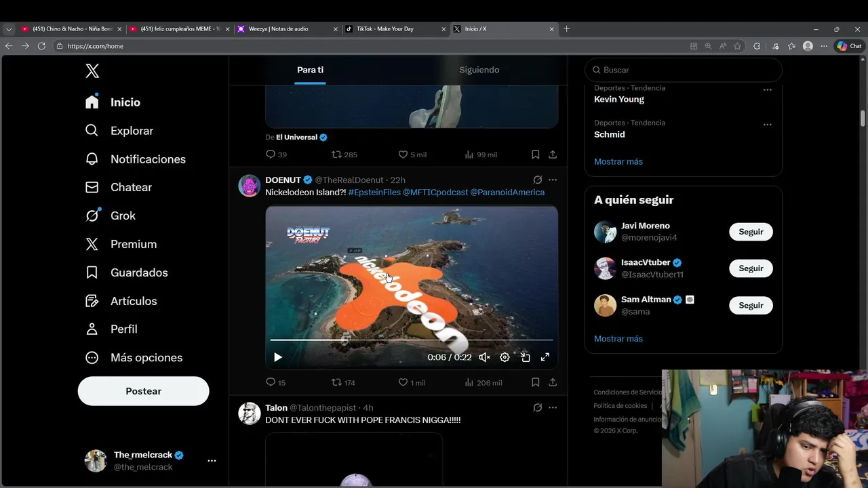Switch to Chino & Nacho YouTube tab

pyautogui.click(x=71, y=29)
